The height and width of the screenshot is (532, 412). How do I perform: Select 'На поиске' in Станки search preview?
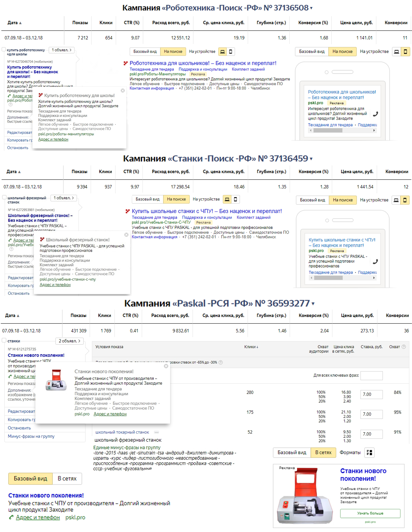pos(176,199)
